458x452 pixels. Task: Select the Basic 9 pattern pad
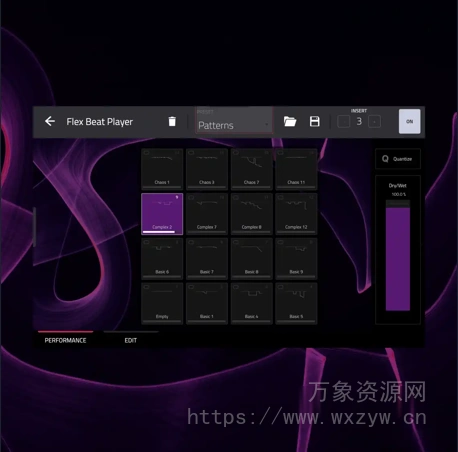[296, 259]
